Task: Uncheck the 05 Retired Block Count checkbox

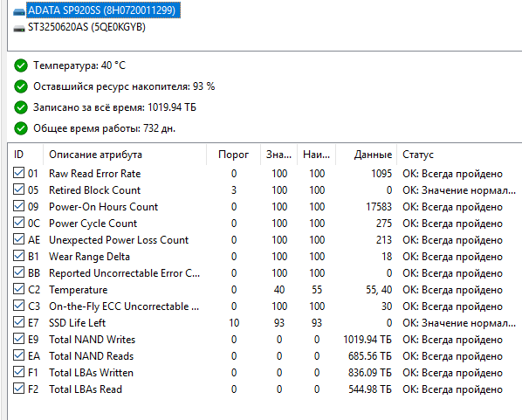Action: 18,189
